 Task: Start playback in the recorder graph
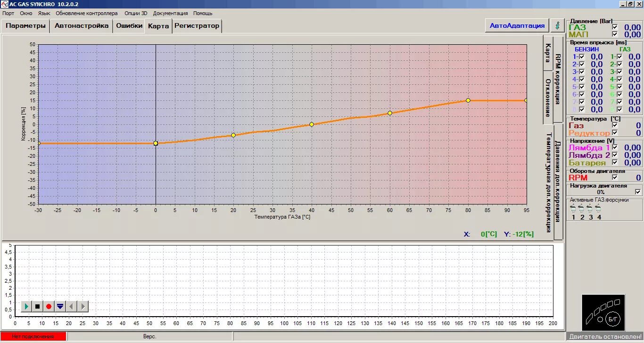coord(26,307)
